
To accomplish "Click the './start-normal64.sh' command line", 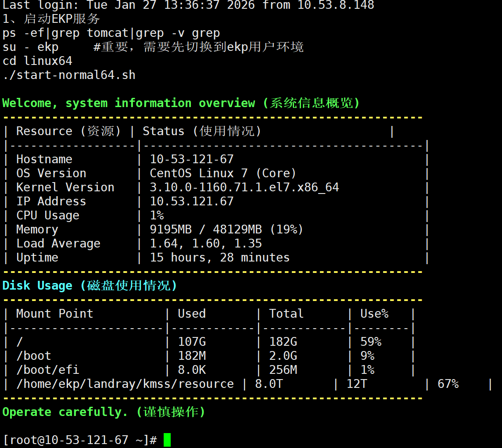I will click(69, 75).
